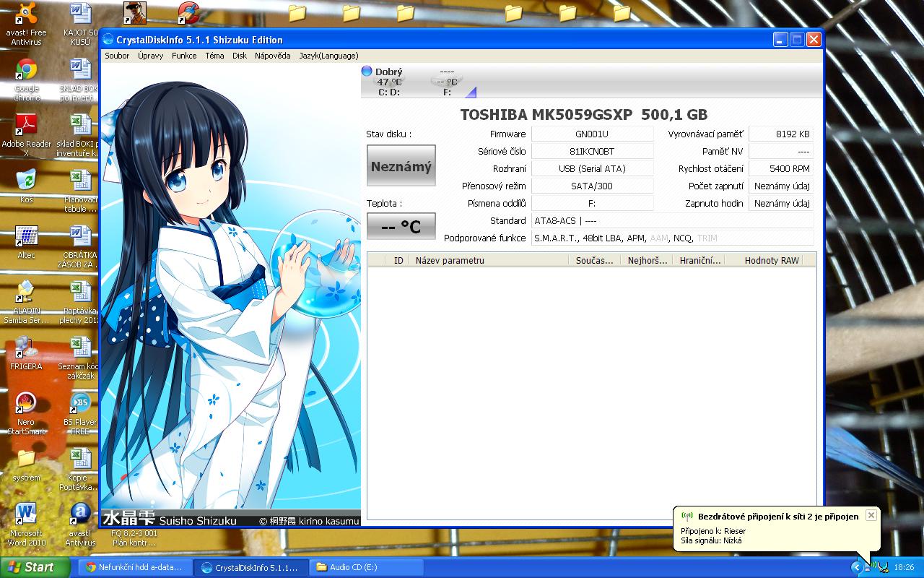924x578 pixels.
Task: Sort by Název parametru column header
Action: [x=489, y=260]
